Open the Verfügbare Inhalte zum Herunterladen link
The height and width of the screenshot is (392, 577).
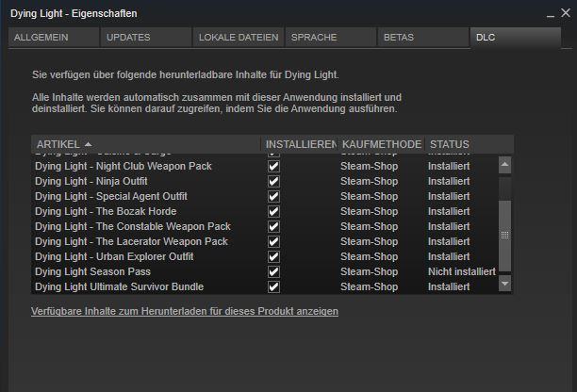[186, 311]
